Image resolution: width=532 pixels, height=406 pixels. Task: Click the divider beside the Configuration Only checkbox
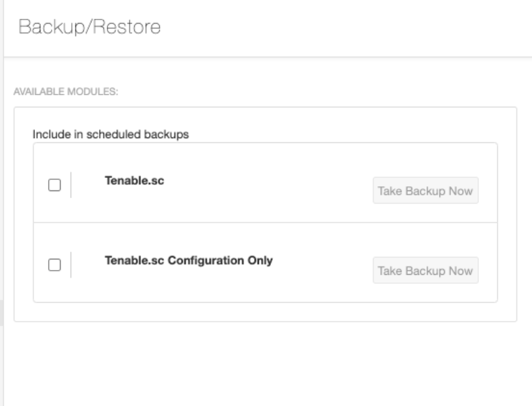coord(71,265)
